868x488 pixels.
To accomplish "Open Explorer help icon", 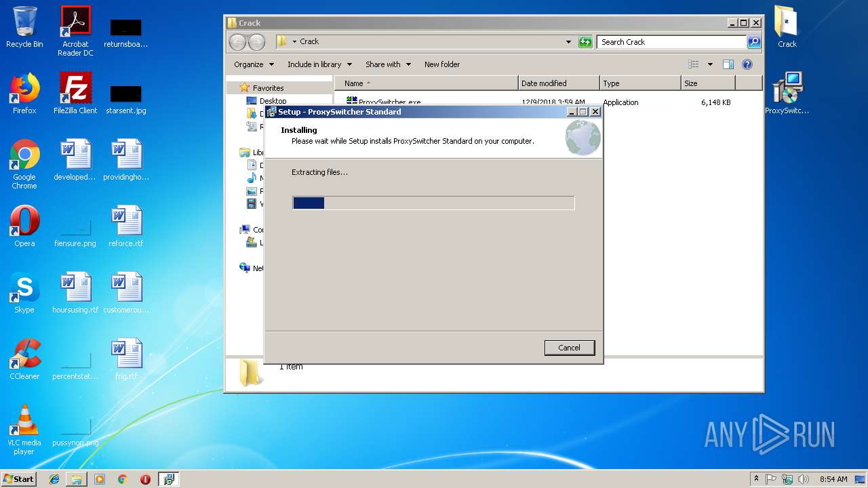I will click(747, 64).
